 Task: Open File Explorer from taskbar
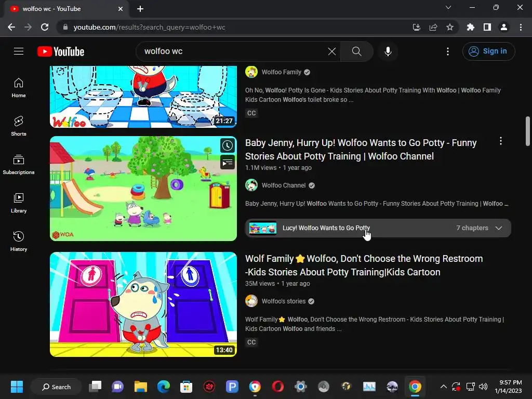[x=140, y=387]
